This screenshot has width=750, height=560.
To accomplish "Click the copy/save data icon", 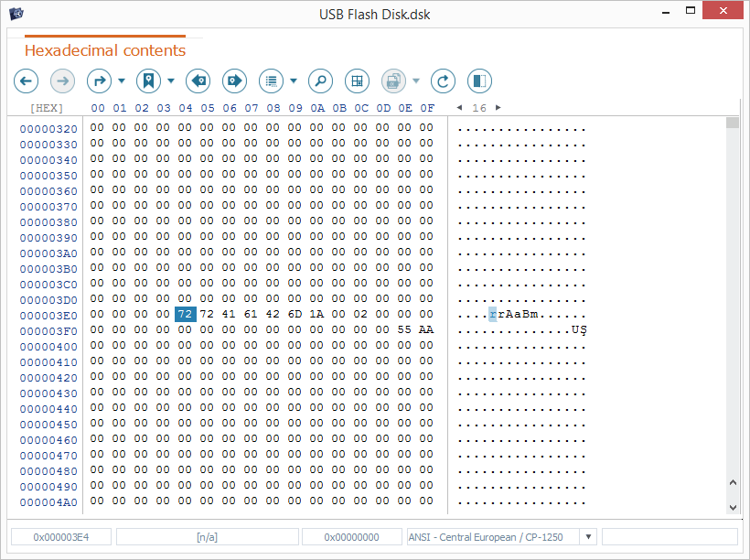I will (393, 81).
